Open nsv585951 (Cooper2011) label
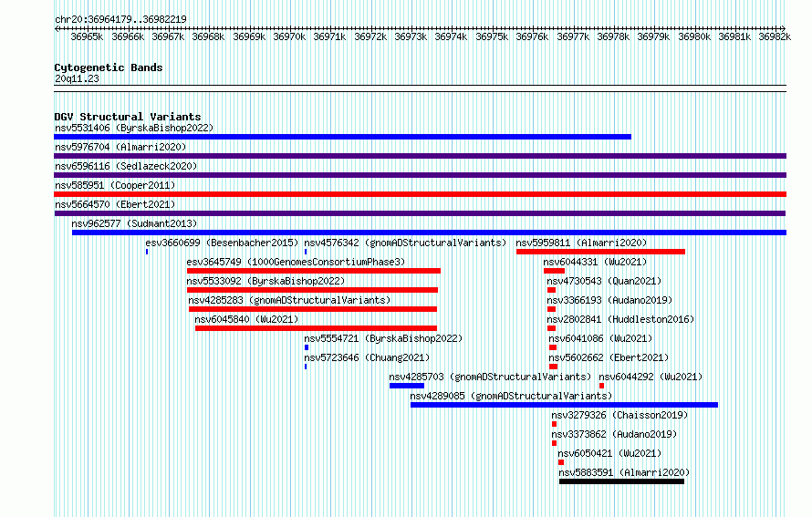 115,185
